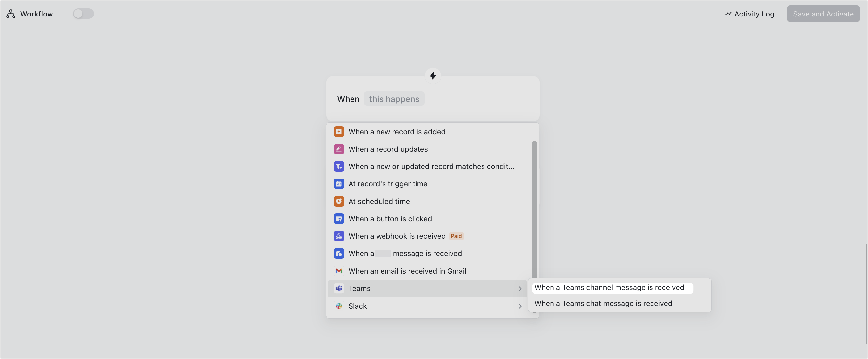868x359 pixels.
Task: Click the scheduled time clock icon
Action: [339, 201]
